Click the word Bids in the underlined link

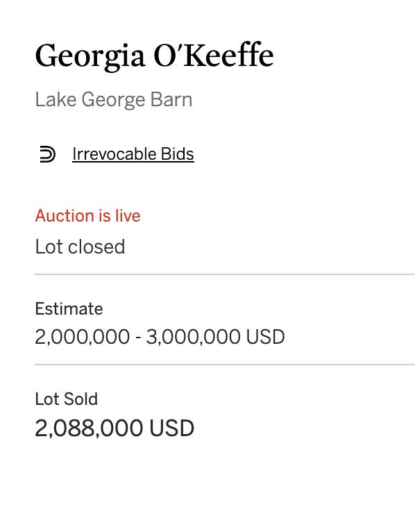click(x=178, y=154)
